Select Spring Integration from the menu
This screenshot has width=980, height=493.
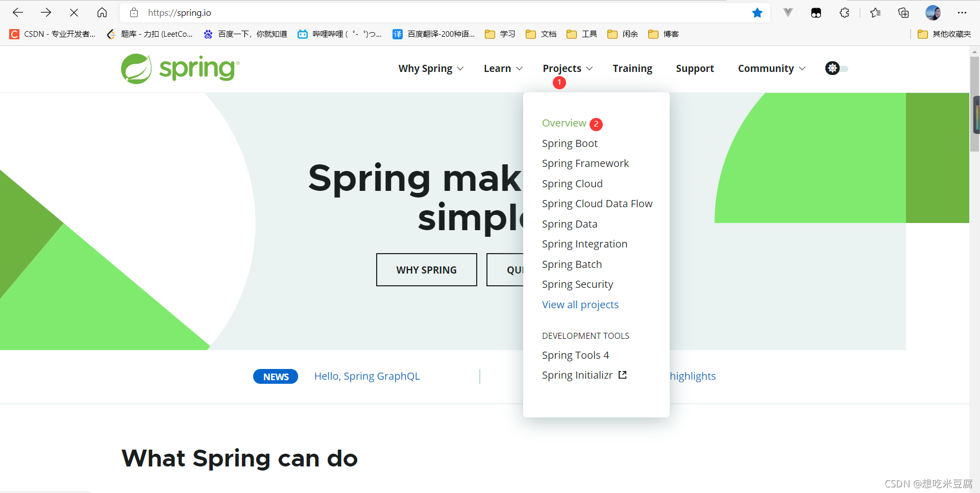(585, 244)
